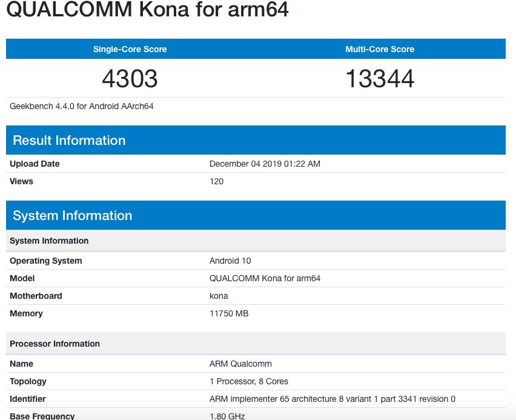Click the Result Information section header
The image size is (516, 420).
tap(256, 140)
